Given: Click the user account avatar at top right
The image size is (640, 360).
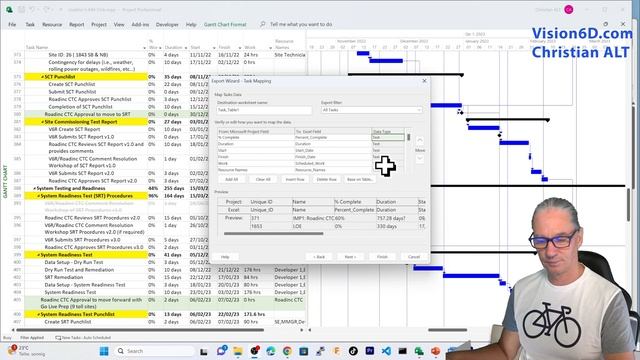Looking at the screenshot, I should click(569, 9).
